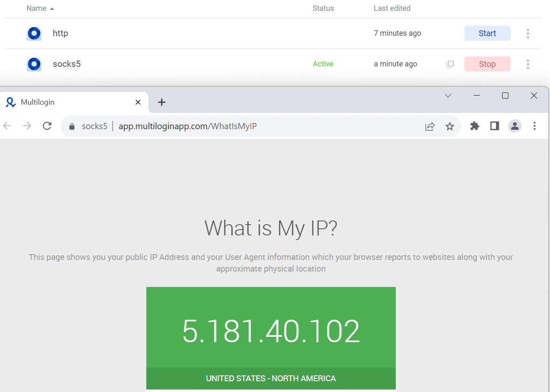Click the Status column header

(323, 8)
